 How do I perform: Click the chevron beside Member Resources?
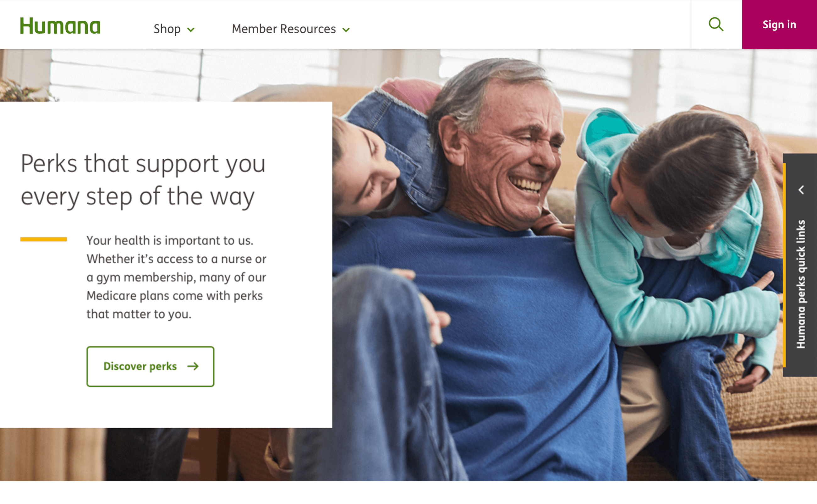tap(346, 30)
